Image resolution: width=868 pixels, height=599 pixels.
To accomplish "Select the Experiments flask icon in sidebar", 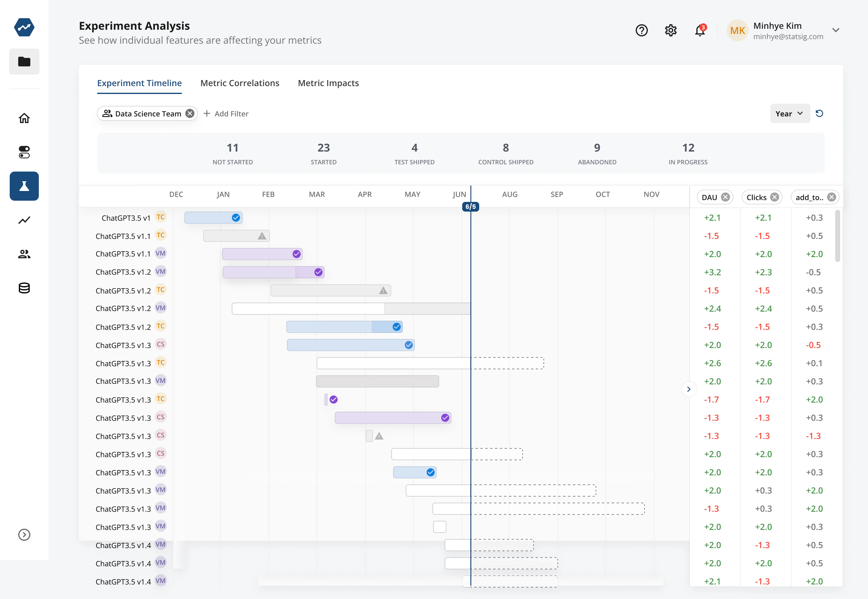I will coord(24,186).
